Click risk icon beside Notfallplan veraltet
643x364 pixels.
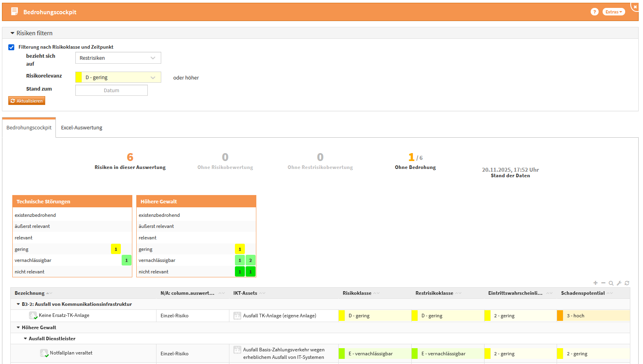pos(44,353)
